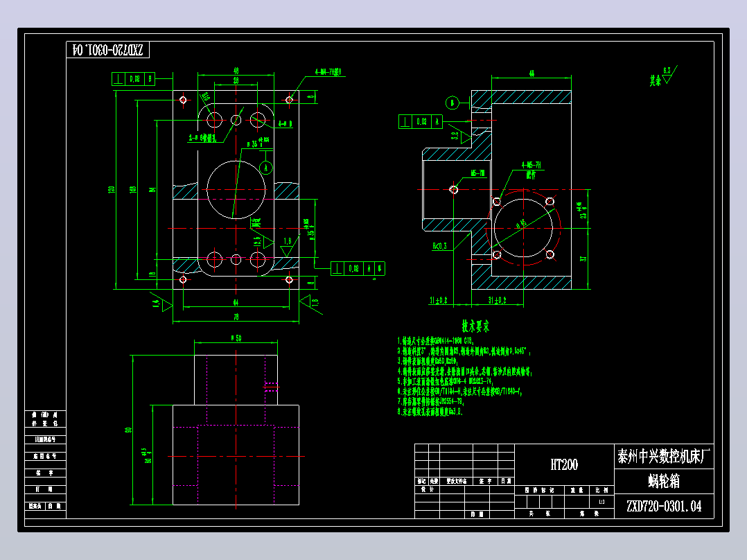Screen dimensions: 747x560
Task: Select the 其余 6.3 surface roughness symbol
Action: pyautogui.click(x=663, y=76)
